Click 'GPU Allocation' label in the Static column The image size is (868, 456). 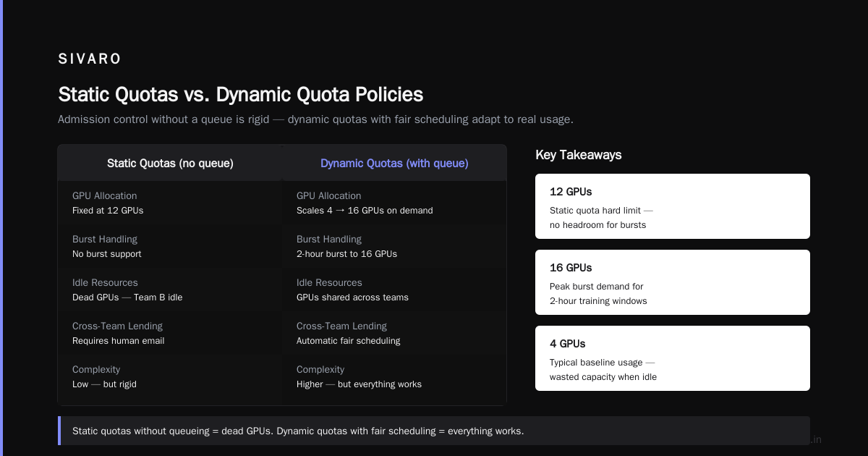(104, 196)
